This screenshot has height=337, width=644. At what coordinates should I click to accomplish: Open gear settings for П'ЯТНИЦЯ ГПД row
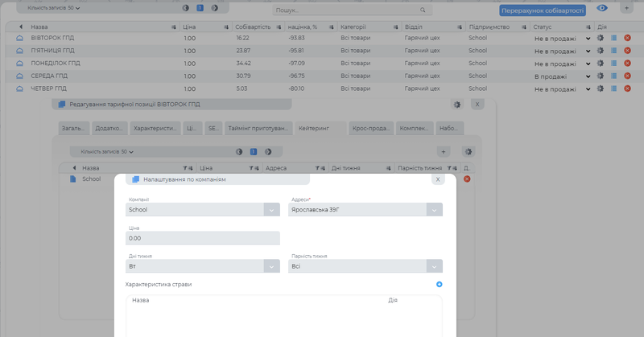[600, 51]
